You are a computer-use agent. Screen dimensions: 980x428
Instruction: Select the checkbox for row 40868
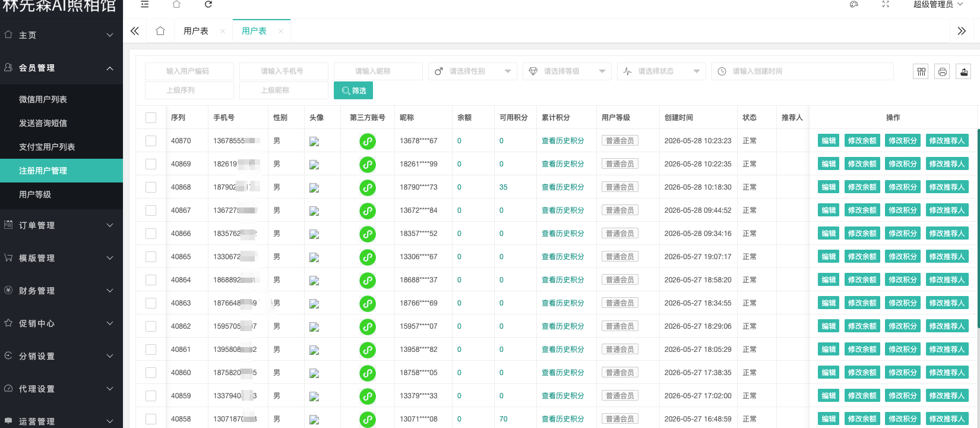point(151,187)
